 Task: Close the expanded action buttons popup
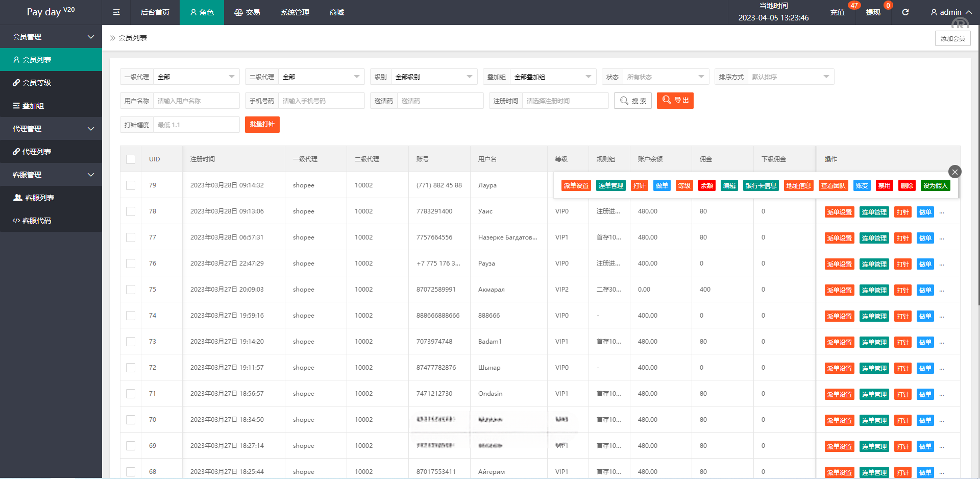954,172
